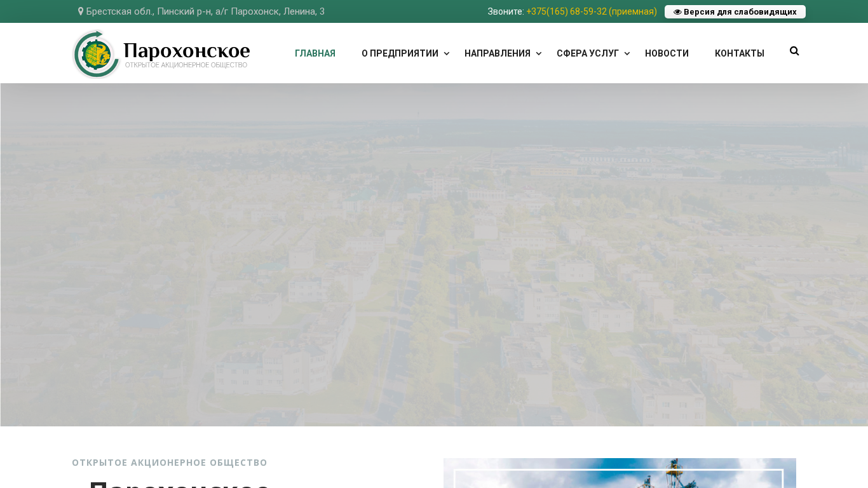868x488 pixels.
Task: Click the aerial village hero banner image
Action: [434, 255]
